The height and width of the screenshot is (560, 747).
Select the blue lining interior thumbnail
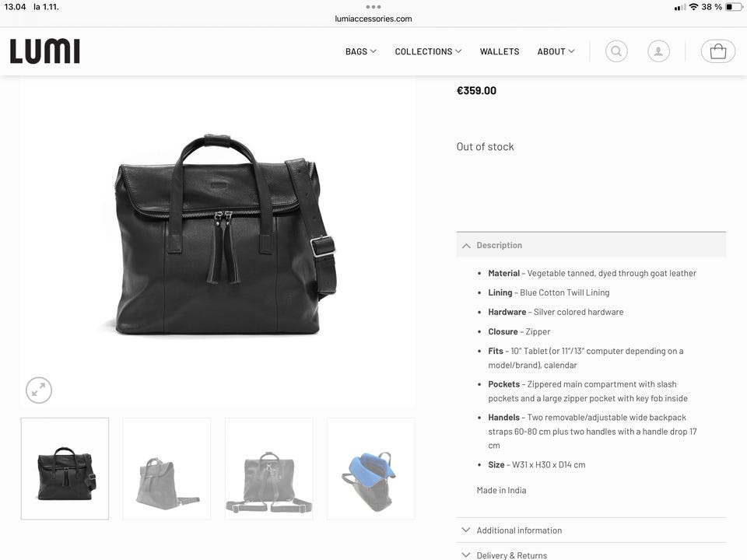[370, 468]
